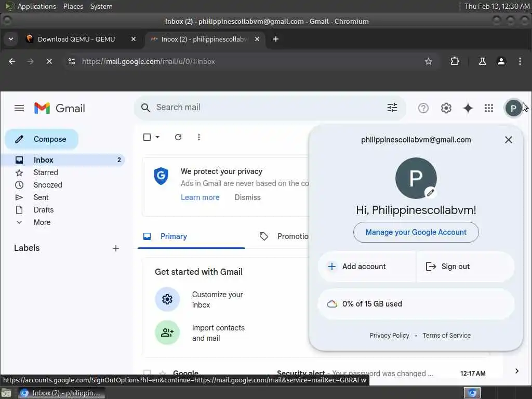Image resolution: width=532 pixels, height=399 pixels.
Task: Show search options filter icon
Action: tap(392, 108)
